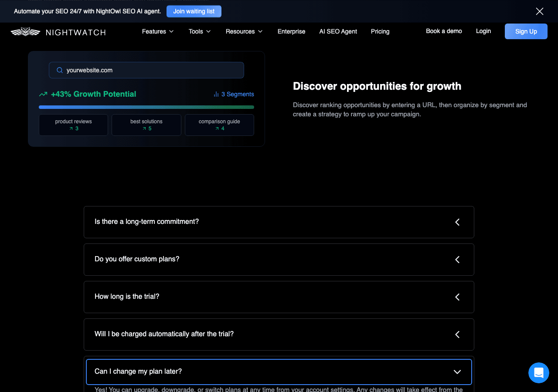
Task: Open the Features menu
Action: click(158, 31)
